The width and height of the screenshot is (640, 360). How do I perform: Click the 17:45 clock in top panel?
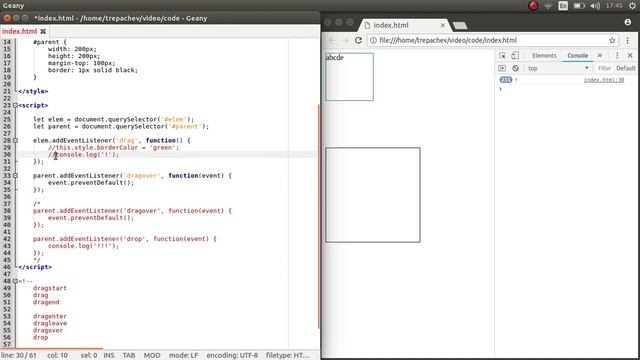pos(614,6)
